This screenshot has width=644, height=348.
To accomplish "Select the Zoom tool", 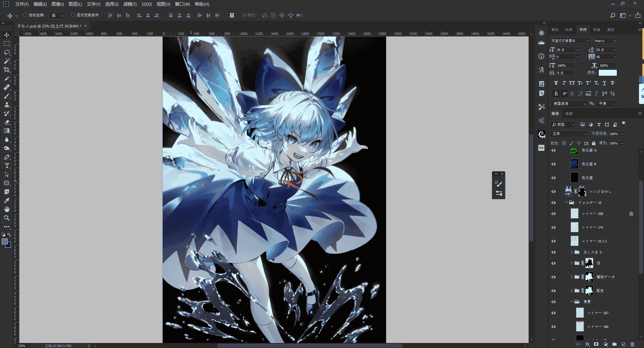I will coord(7,218).
